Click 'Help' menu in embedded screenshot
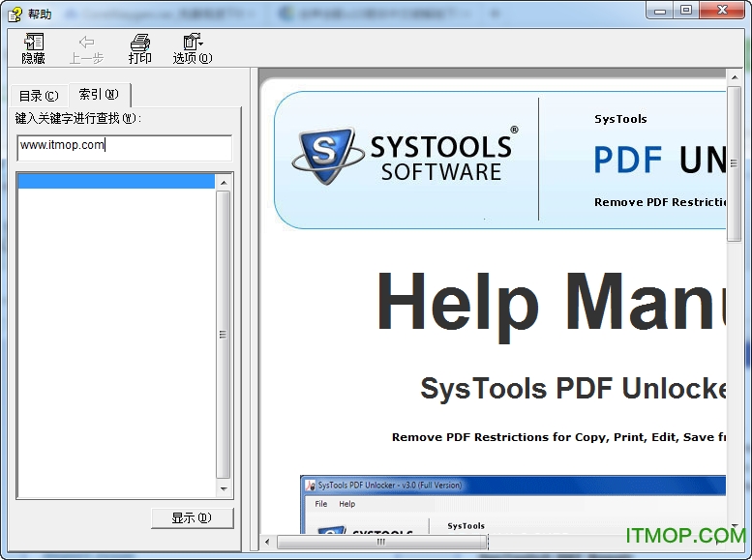The image size is (752, 560). [x=346, y=504]
